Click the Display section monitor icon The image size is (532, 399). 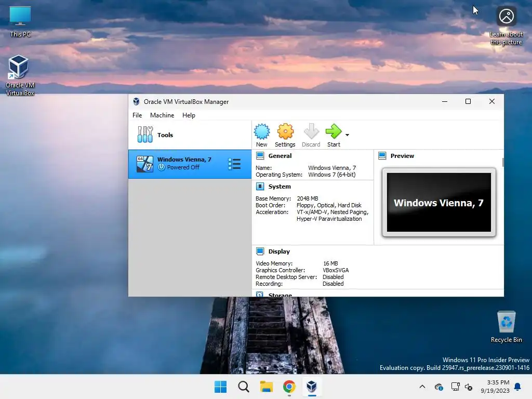pos(260,251)
